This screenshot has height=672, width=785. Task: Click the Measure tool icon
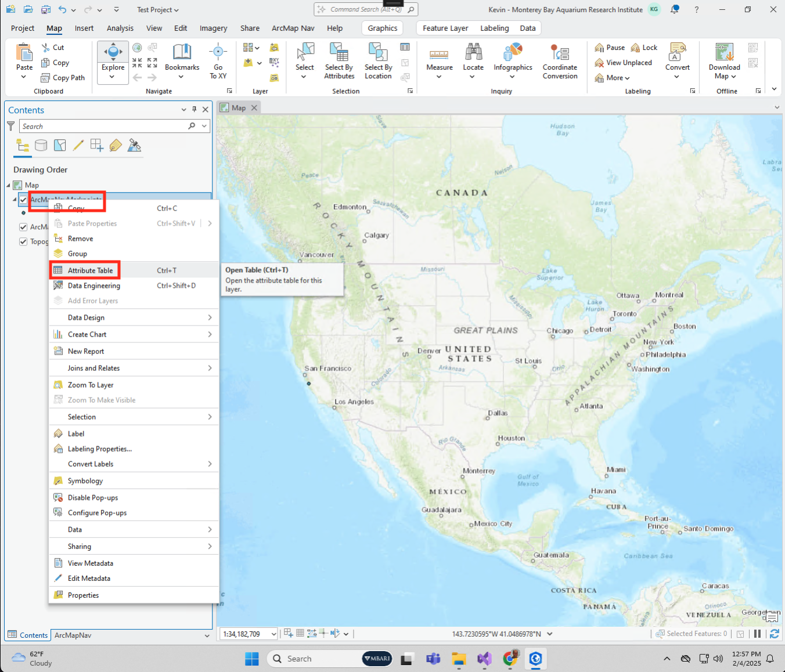pyautogui.click(x=439, y=55)
